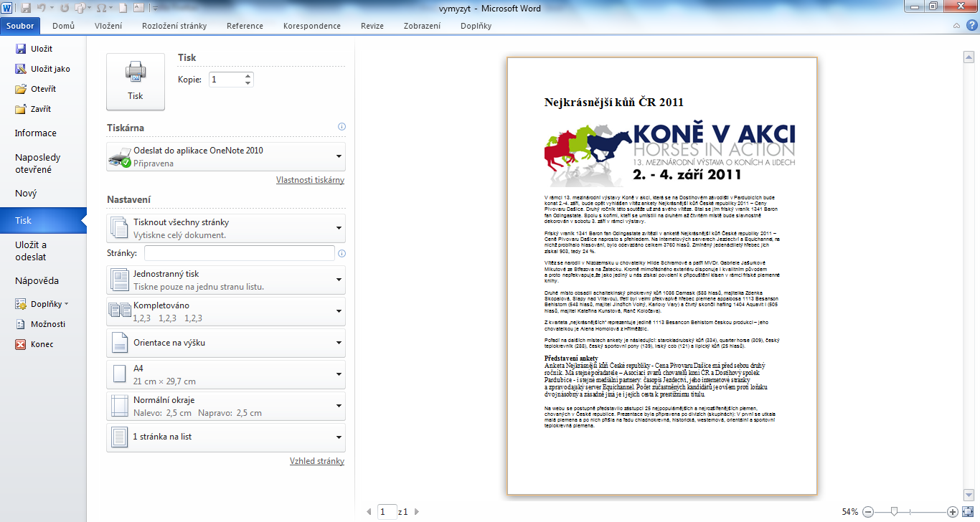Open 1 stránka na list dropdown
Screen dimensions: 980x522
pyautogui.click(x=226, y=437)
